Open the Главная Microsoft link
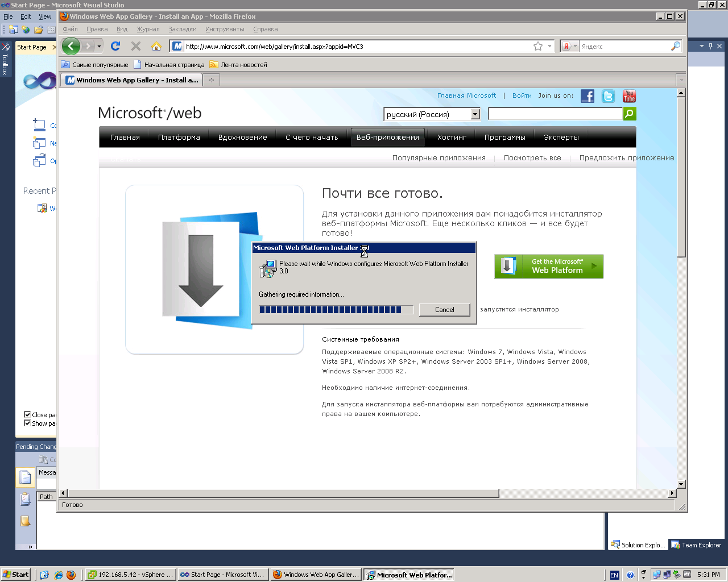 click(x=466, y=95)
